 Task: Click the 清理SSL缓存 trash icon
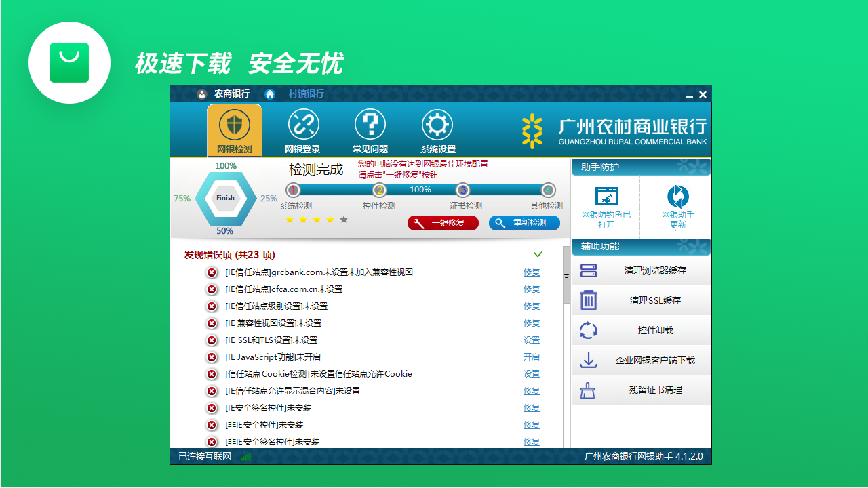pyautogui.click(x=589, y=300)
